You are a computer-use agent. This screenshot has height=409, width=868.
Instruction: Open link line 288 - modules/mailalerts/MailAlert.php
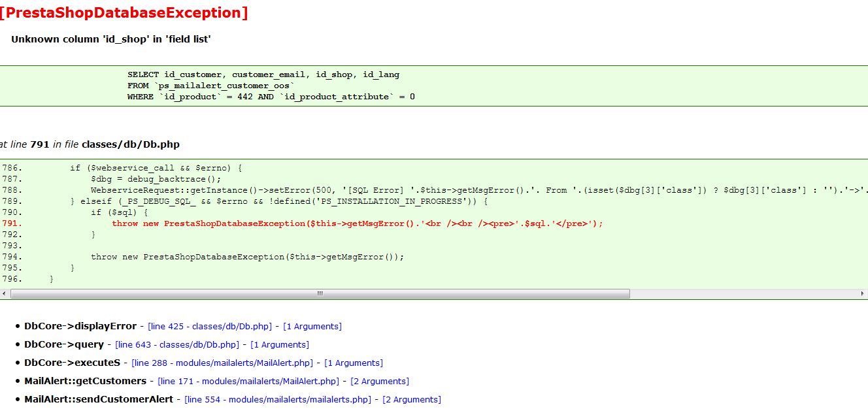point(222,363)
